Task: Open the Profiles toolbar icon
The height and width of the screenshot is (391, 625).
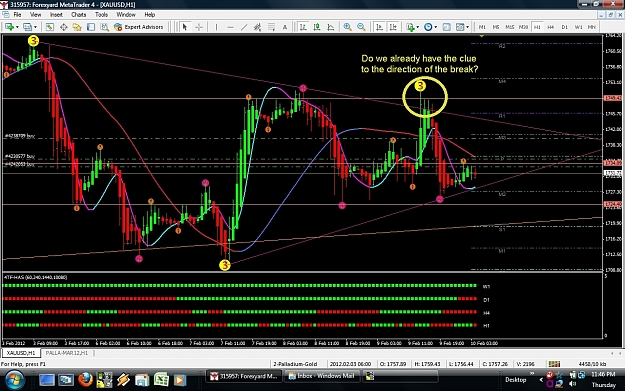Action: pyautogui.click(x=27, y=27)
